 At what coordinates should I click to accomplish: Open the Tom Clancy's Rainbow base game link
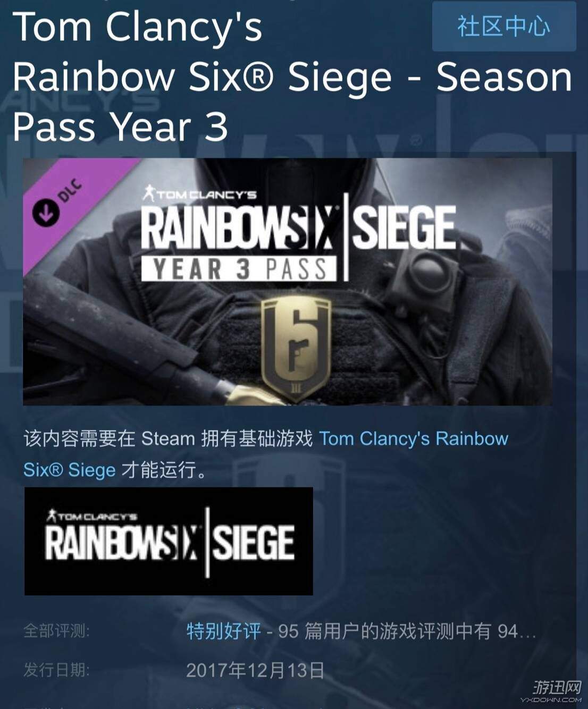point(414,438)
